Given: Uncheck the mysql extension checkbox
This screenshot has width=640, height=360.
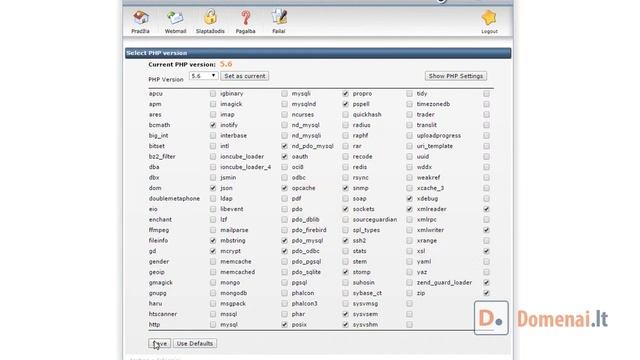Looking at the screenshot, I should tap(284, 324).
